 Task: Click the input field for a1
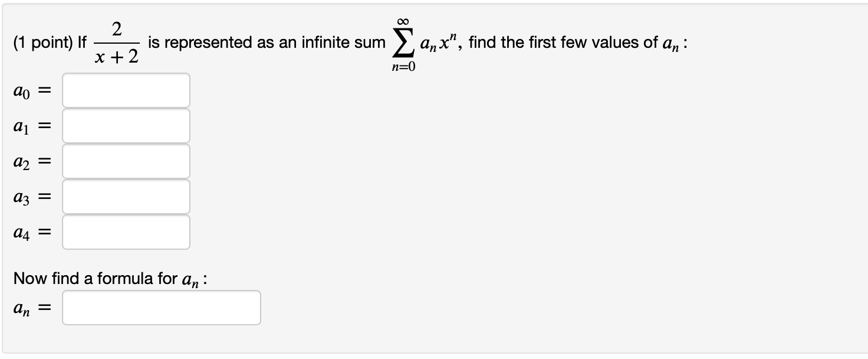pos(126,125)
